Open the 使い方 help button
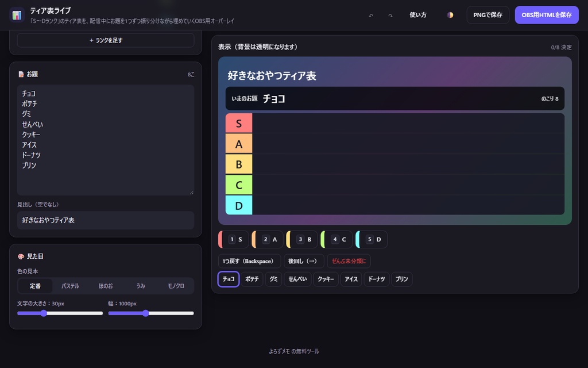This screenshot has width=588, height=368. point(418,15)
